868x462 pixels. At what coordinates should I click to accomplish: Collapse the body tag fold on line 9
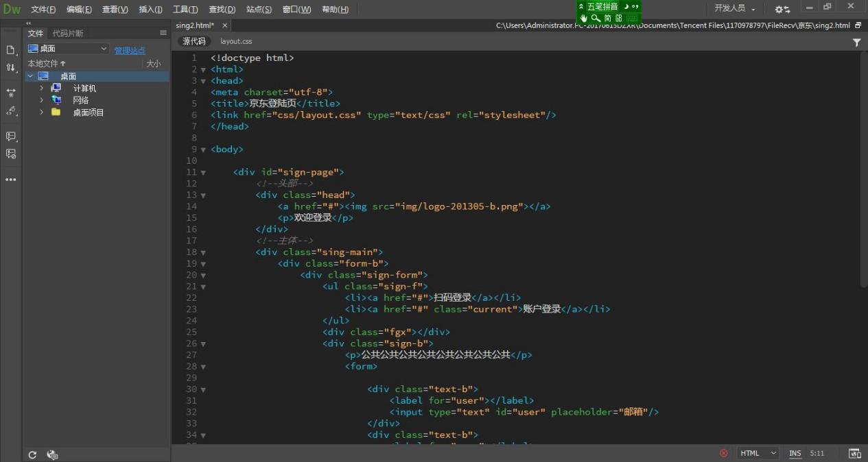pos(203,149)
